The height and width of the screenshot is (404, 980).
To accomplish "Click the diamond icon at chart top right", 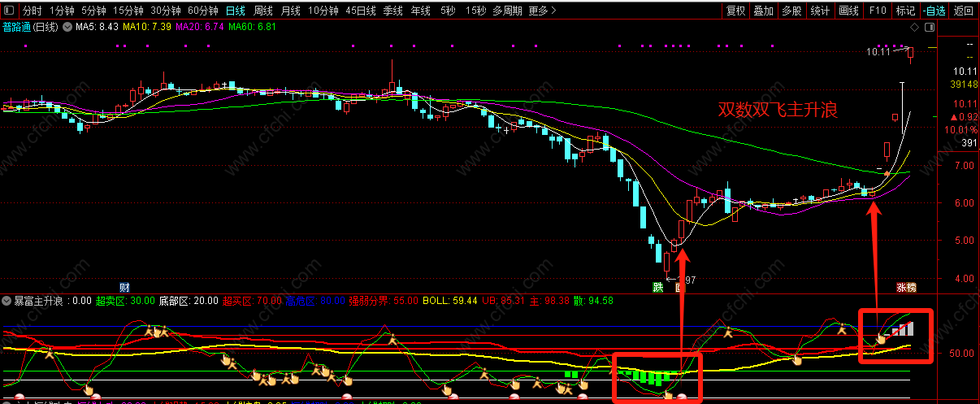I will pos(914,27).
